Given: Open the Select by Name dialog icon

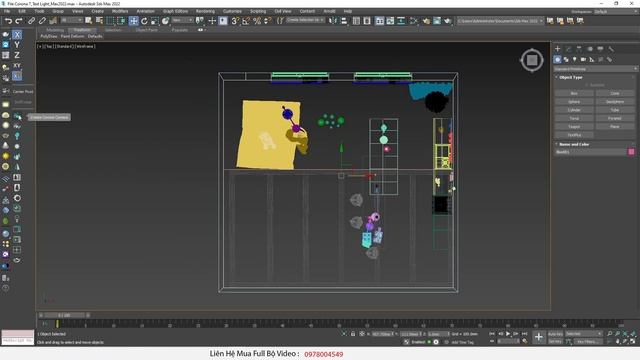Looking at the screenshot, I should [99, 20].
